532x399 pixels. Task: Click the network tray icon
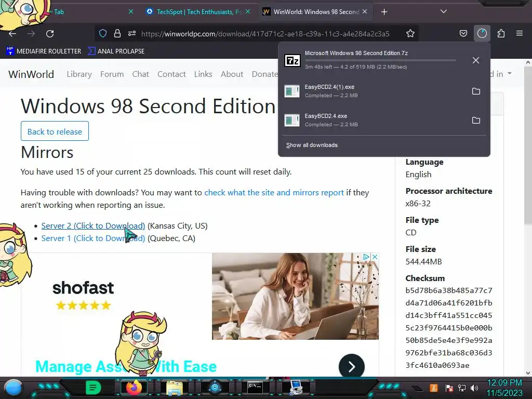461,388
